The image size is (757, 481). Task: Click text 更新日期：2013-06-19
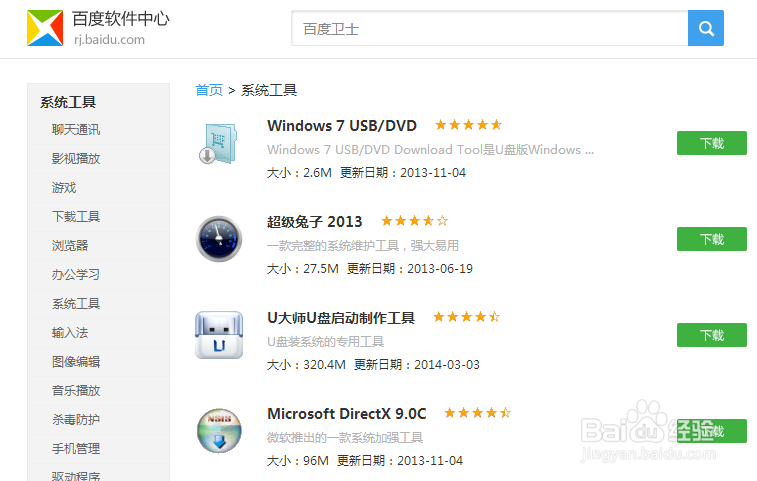[x=409, y=269]
